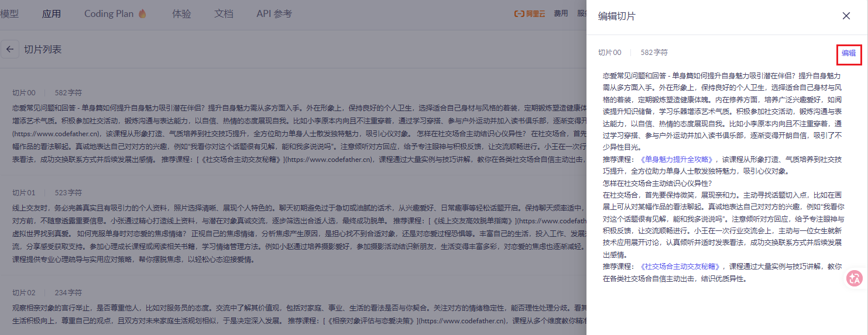This screenshot has width=868, height=335.
Task: Click the fire icon next to Coding Plan
Action: coord(142,14)
